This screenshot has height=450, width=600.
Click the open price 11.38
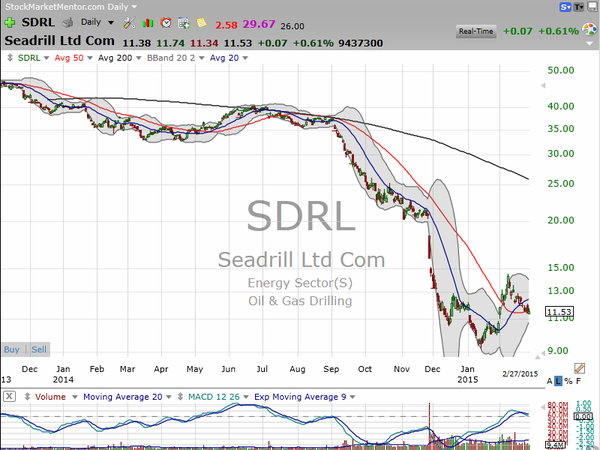tap(137, 43)
